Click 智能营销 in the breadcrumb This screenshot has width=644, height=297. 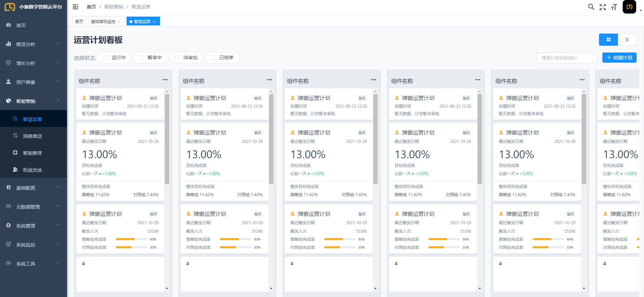pyautogui.click(x=114, y=7)
